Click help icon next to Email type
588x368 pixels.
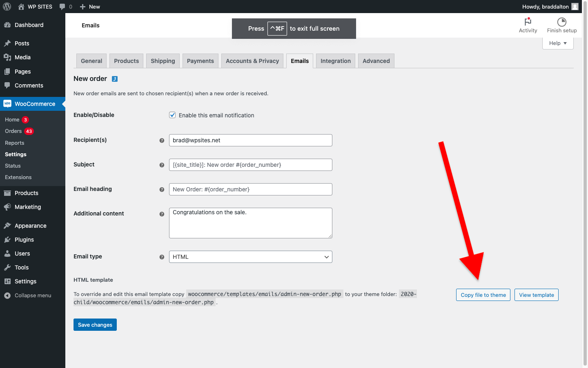pos(162,257)
